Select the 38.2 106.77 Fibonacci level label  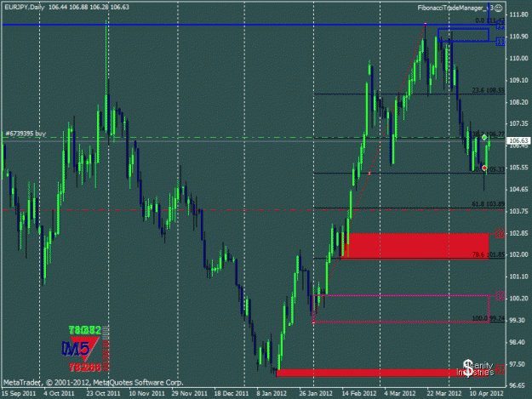coord(489,134)
